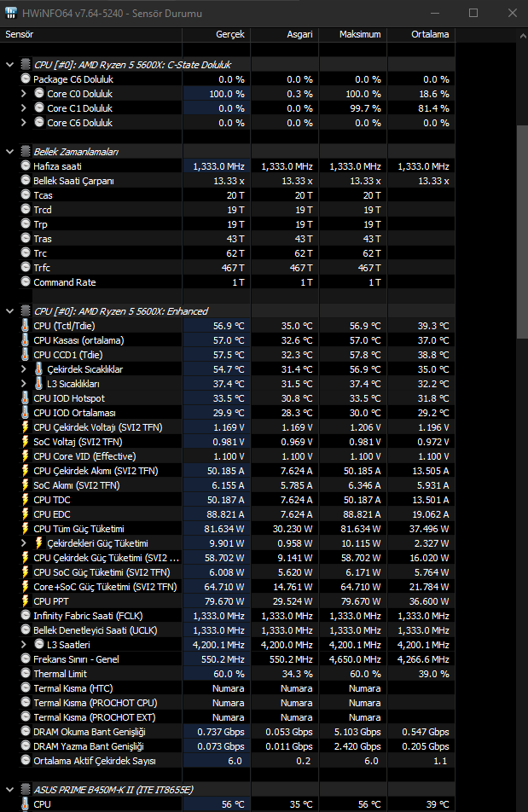Click the chip icon of Bellek Zamanlamaları group

point(26,151)
